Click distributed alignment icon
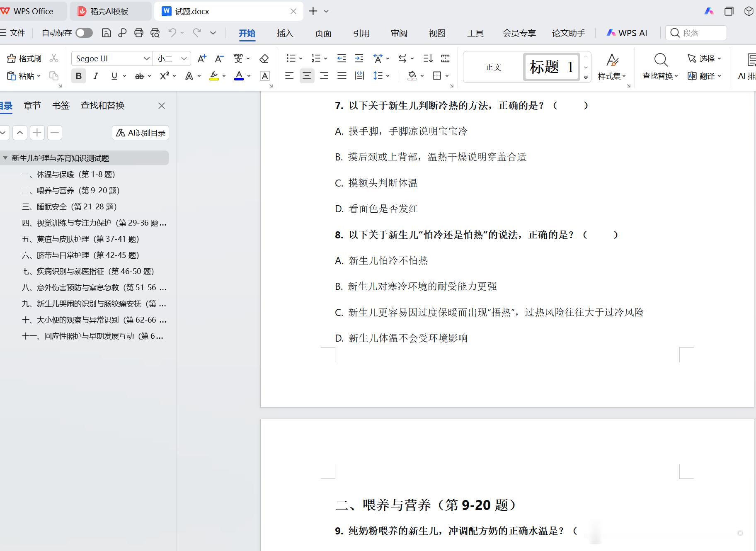Viewport: 756px width, 551px height. point(359,76)
